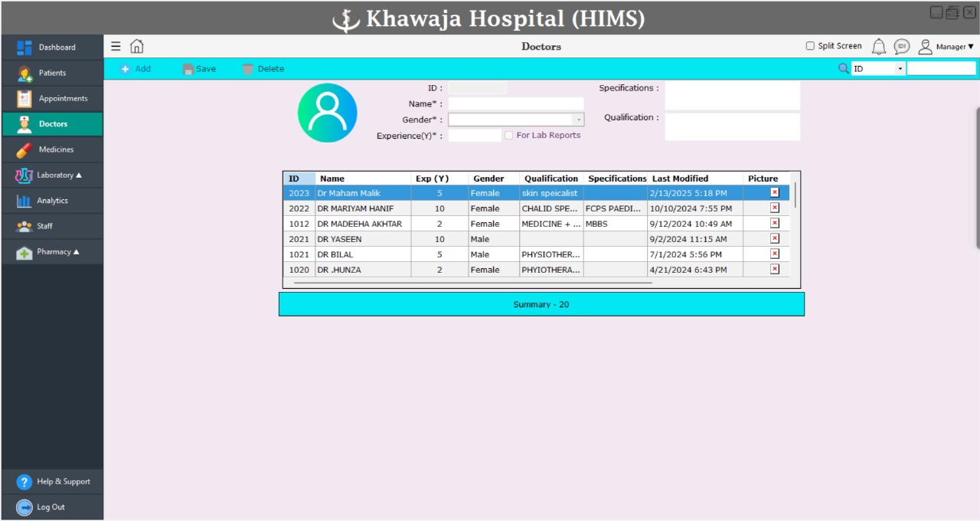Click Add in the toolbar
The height and width of the screenshot is (521, 980).
(136, 69)
